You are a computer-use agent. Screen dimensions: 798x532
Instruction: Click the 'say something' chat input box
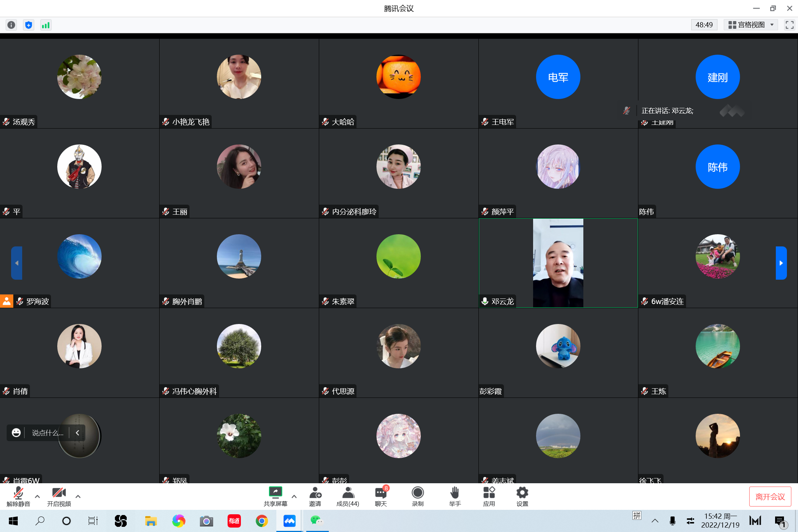(47, 433)
